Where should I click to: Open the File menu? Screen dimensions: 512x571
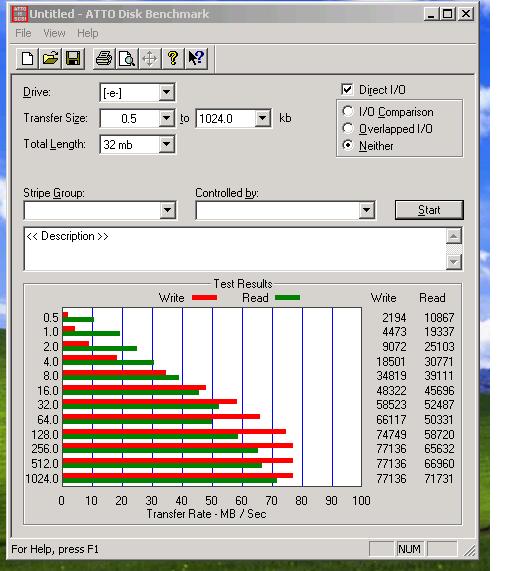point(23,33)
